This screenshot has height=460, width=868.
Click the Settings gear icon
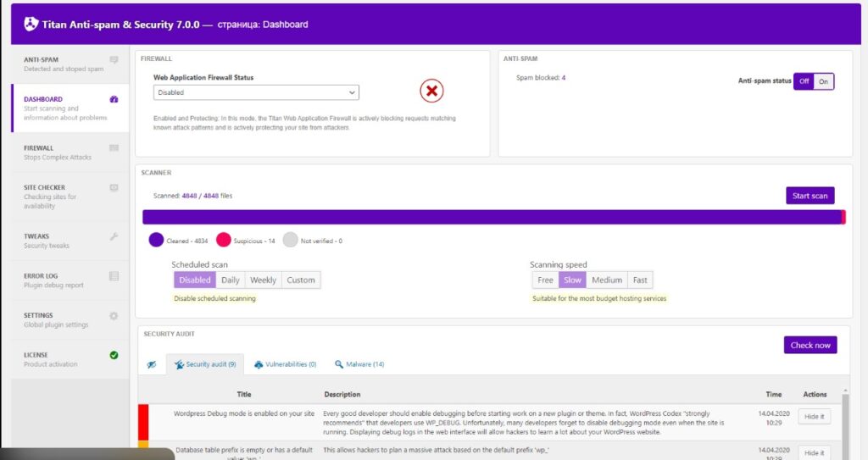(114, 316)
